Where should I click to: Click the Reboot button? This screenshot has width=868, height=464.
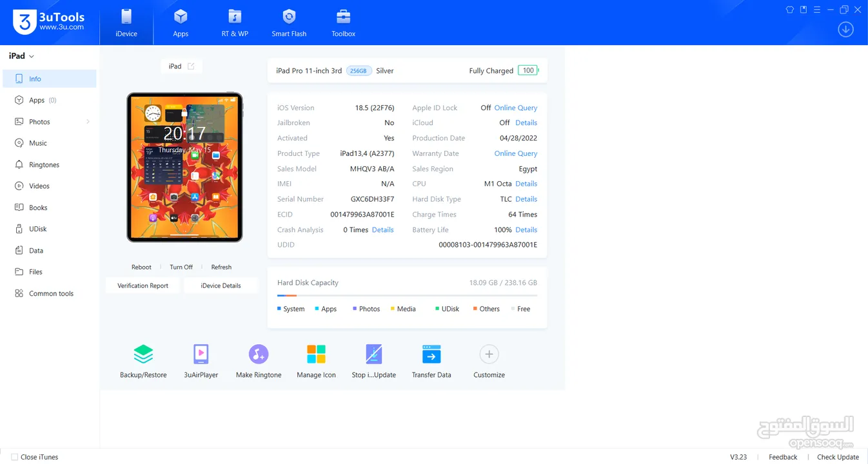(141, 267)
